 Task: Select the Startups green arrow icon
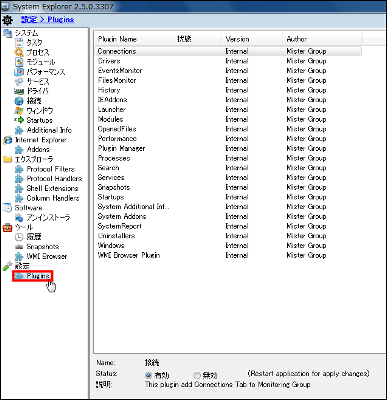point(19,120)
